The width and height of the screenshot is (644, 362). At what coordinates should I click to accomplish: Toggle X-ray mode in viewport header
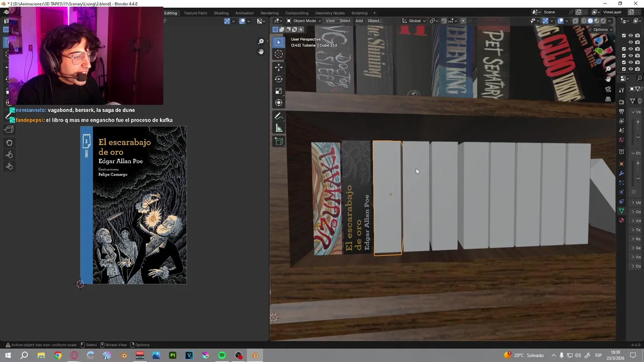(576, 21)
